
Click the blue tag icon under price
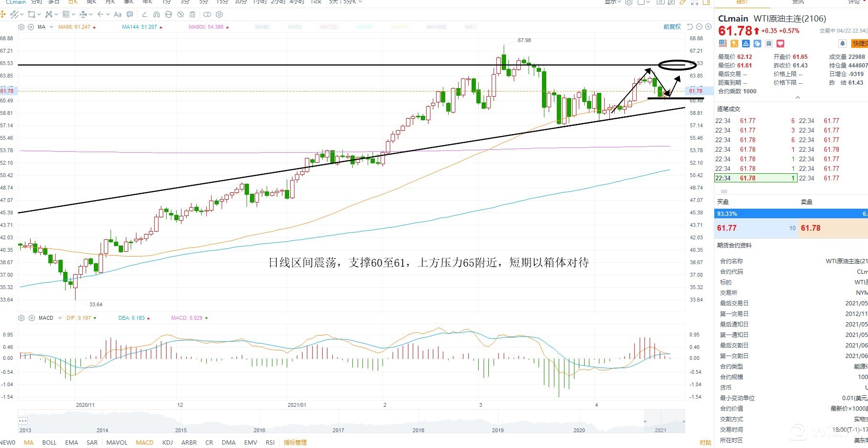click(x=757, y=44)
